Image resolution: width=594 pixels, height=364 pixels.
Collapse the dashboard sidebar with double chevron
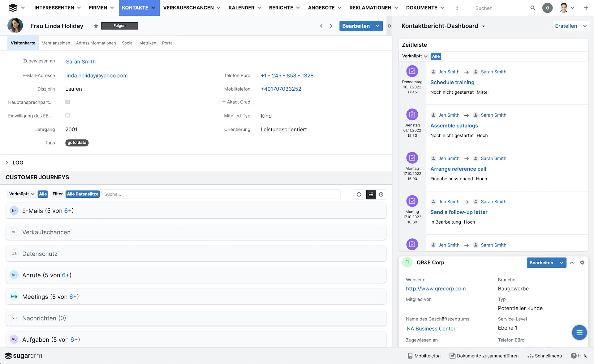tap(390, 26)
